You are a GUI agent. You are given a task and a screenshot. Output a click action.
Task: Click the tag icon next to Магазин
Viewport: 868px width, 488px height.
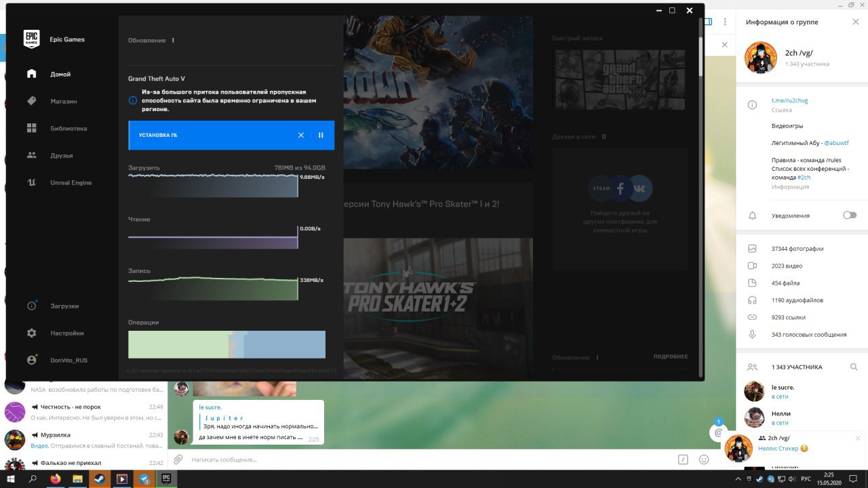[31, 101]
